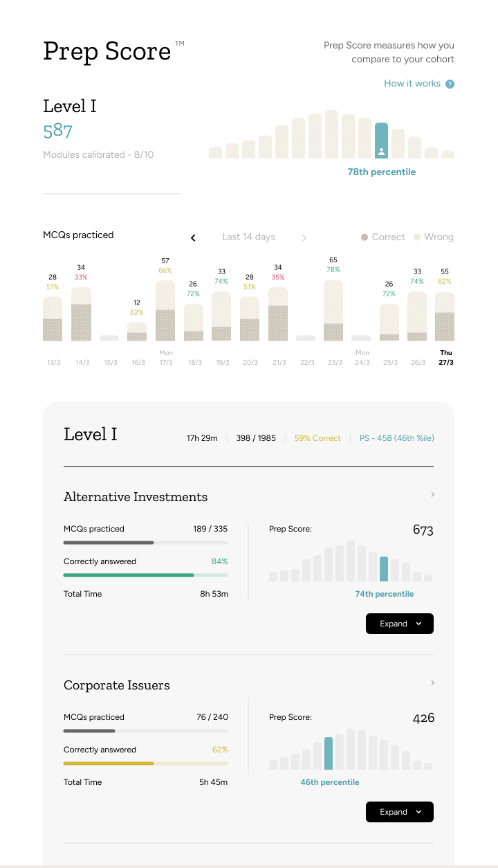Open the Last 14 days range selector
The image size is (498, 868).
(x=248, y=237)
